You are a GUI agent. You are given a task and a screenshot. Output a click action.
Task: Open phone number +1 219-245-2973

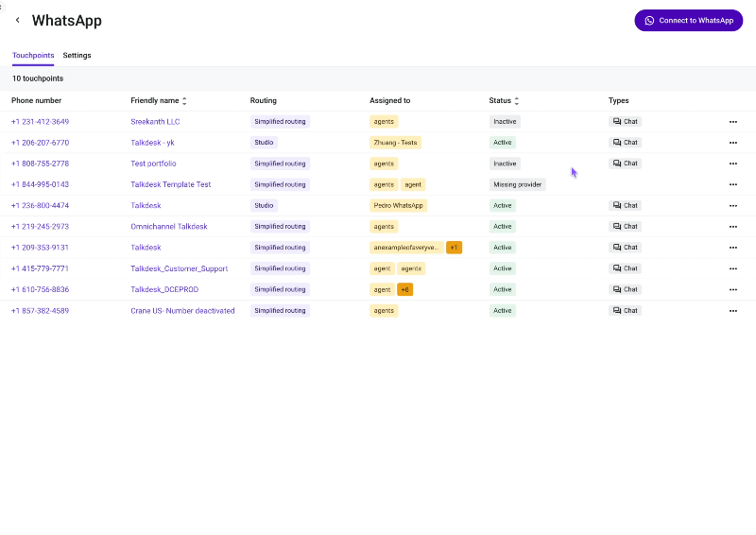[x=40, y=226]
